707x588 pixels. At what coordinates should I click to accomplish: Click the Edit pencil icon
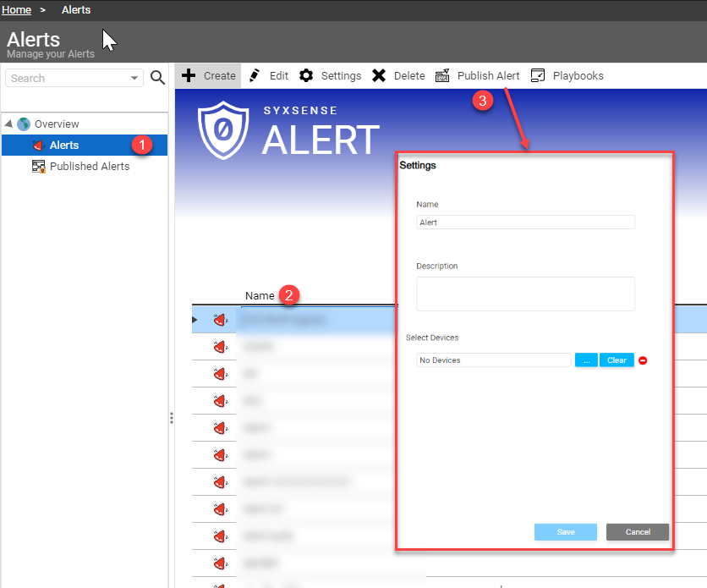coord(255,75)
